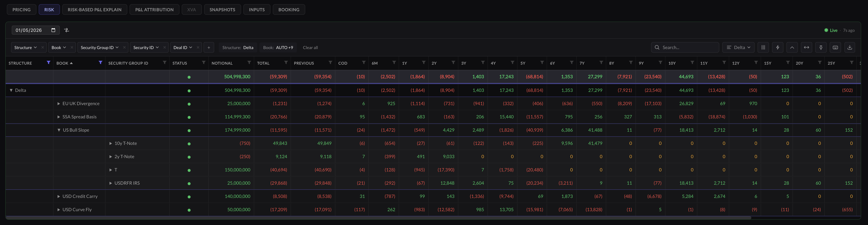Open filter on the Total column
This screenshot has width=868, height=225.
click(x=286, y=62)
